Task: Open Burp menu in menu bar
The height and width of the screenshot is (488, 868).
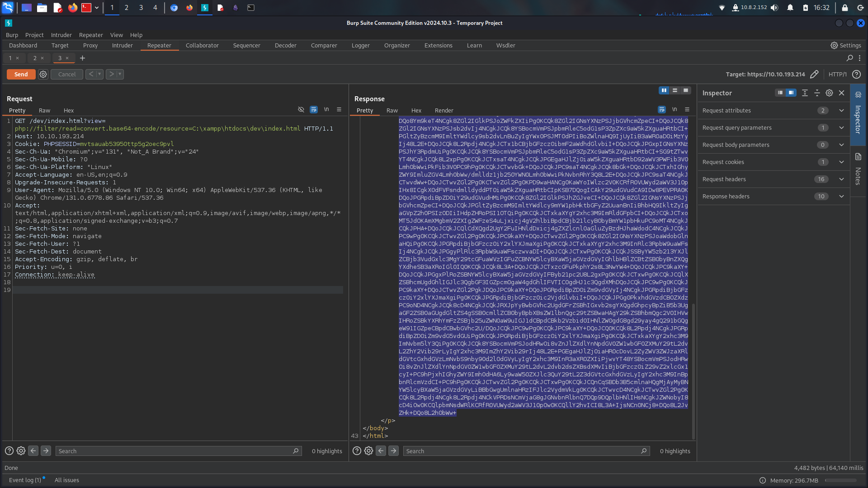Action: pos(12,35)
